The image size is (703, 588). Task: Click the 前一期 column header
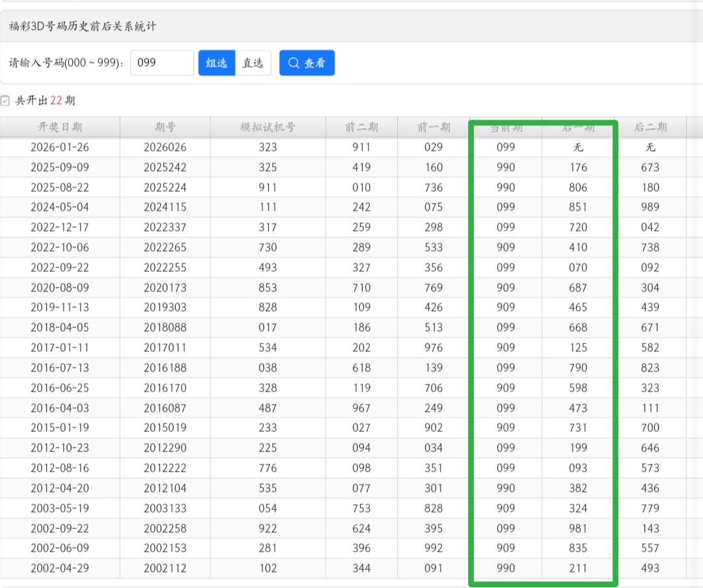point(434,127)
